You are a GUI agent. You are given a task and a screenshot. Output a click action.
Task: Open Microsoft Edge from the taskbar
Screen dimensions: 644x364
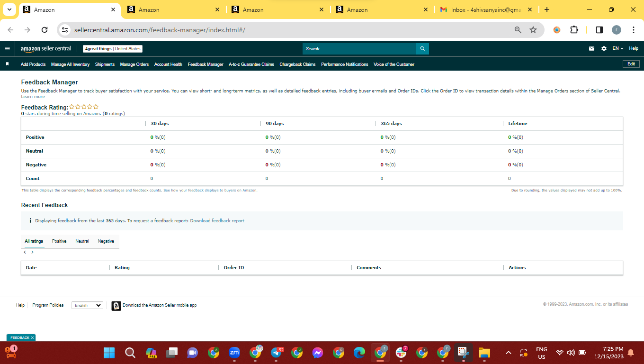point(359,353)
